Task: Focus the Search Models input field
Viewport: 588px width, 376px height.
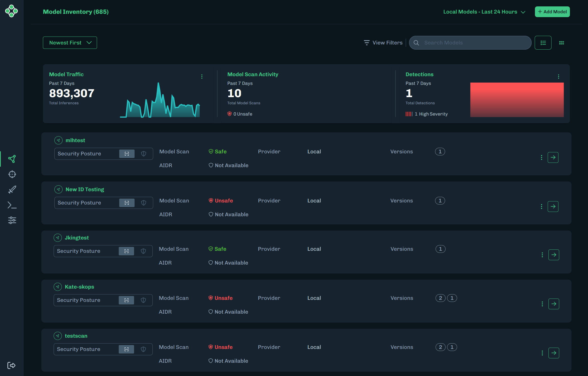Action: [475, 43]
